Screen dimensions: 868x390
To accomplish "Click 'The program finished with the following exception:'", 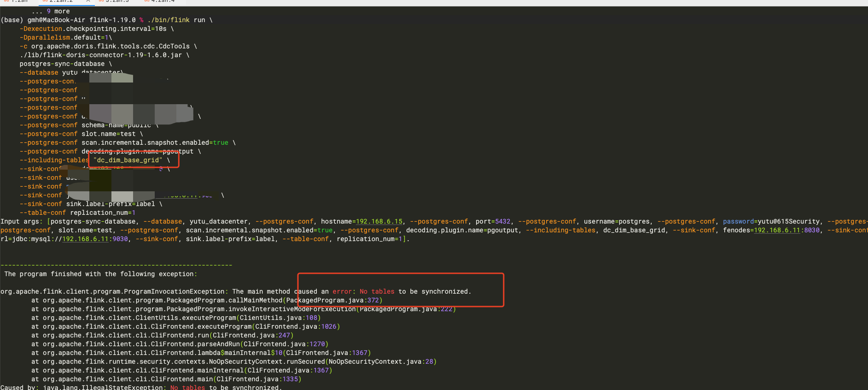I will point(101,274).
